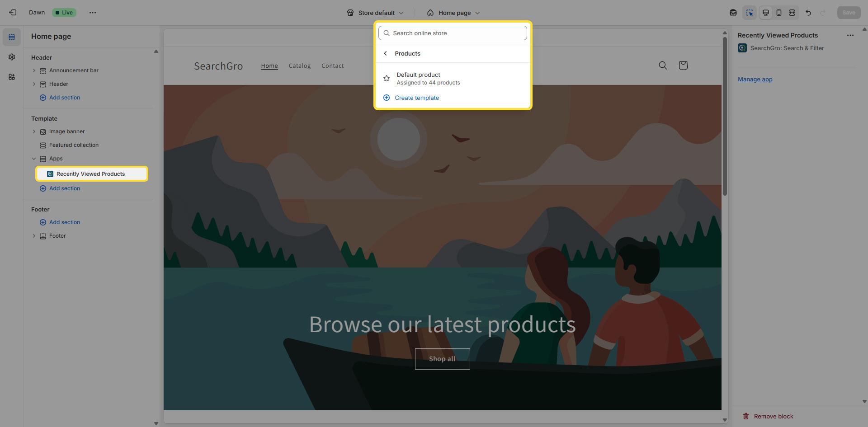Image resolution: width=868 pixels, height=427 pixels.
Task: Expand the Announcement bar section
Action: tap(34, 70)
